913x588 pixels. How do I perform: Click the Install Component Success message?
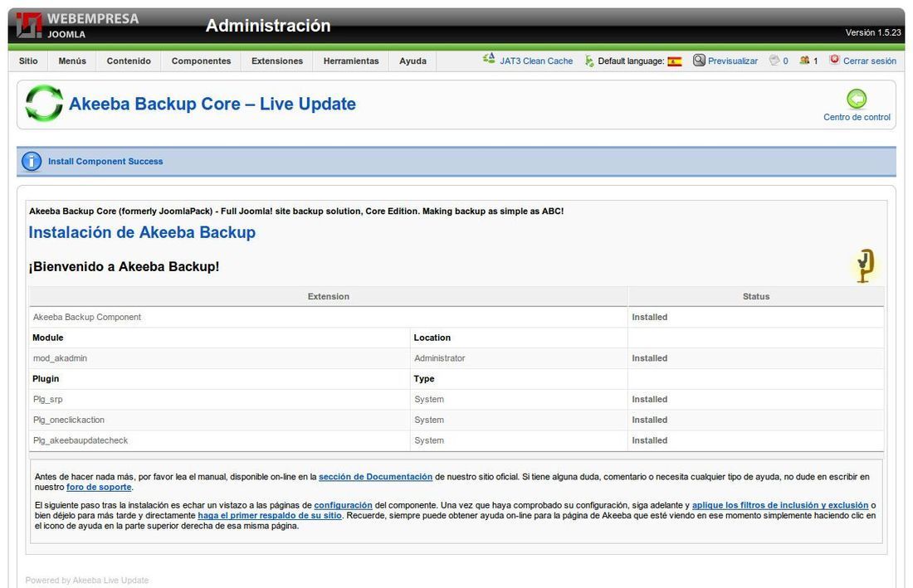coord(105,162)
